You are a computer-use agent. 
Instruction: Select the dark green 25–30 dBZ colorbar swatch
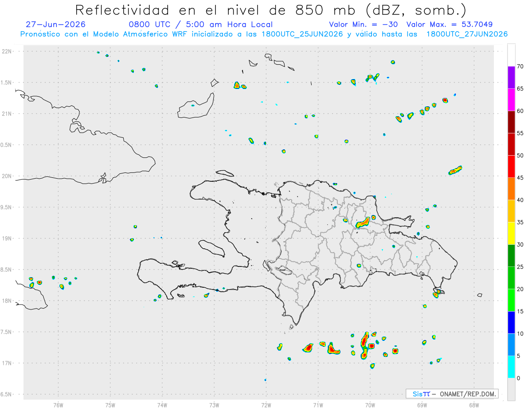511,256
